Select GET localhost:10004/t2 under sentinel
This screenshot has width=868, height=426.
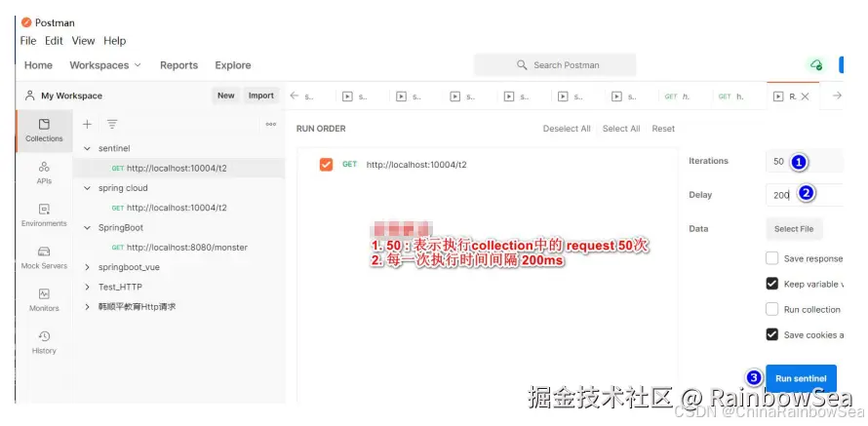point(178,169)
